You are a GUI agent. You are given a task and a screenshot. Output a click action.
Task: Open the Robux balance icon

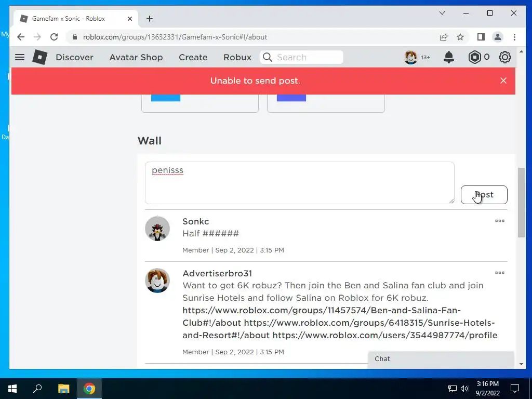coord(474,57)
